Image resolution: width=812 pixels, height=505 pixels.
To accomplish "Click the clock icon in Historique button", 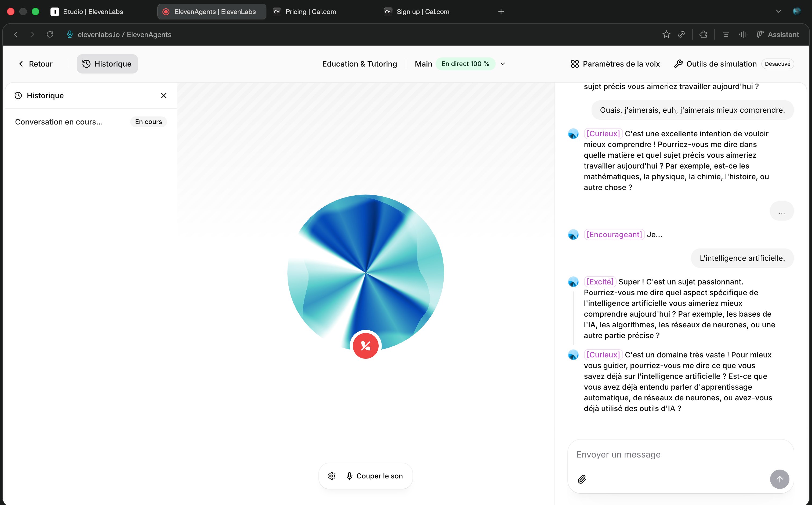I will 86,64.
